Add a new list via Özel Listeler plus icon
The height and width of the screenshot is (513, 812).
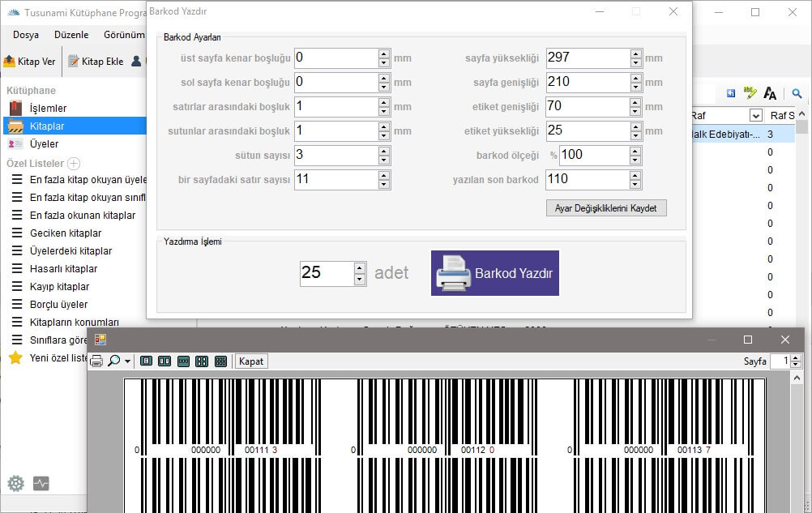(x=74, y=164)
